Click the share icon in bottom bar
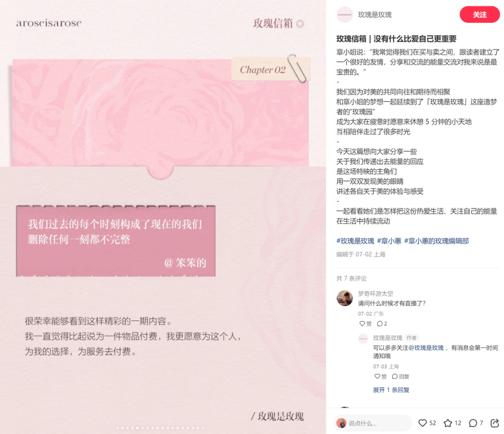The height and width of the screenshot is (434, 504). 495,423
